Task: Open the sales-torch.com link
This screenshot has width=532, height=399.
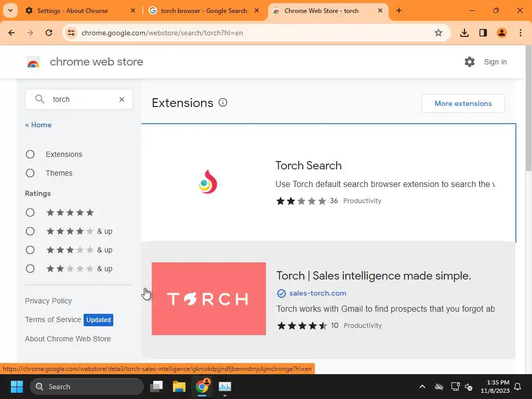Action: click(x=317, y=293)
